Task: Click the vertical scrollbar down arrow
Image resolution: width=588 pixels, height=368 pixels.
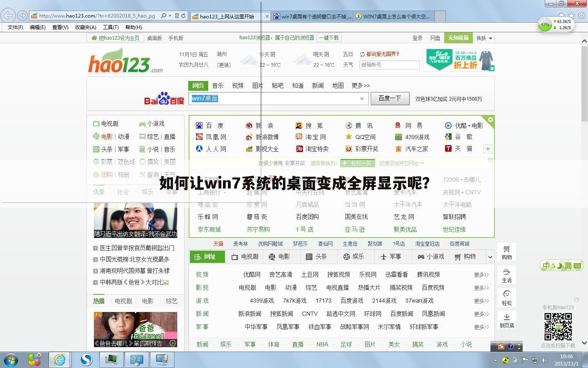Action: (584, 343)
